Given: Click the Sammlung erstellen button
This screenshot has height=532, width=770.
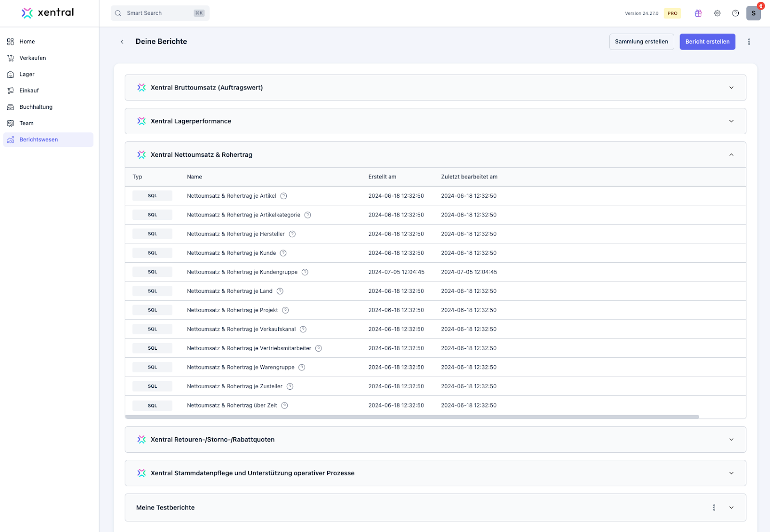Looking at the screenshot, I should click(x=641, y=42).
